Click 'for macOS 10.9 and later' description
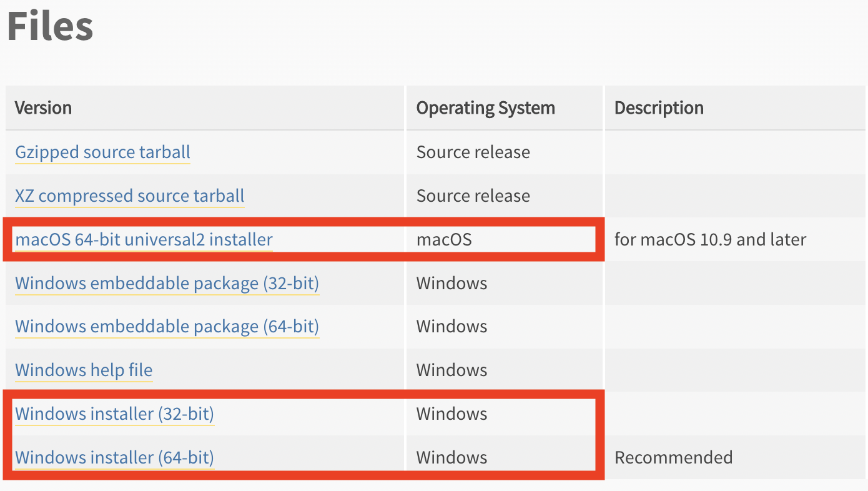Viewport: 868px width, 491px height. coord(711,239)
